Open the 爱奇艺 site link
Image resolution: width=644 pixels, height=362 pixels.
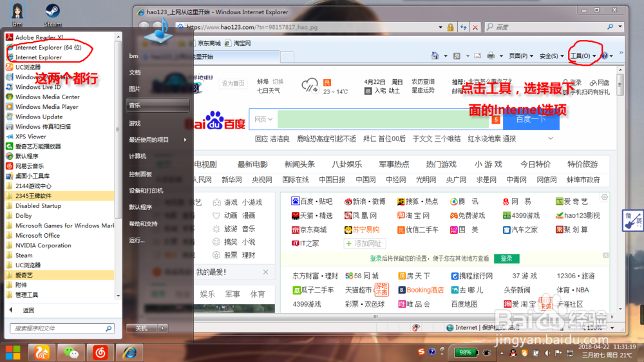(x=572, y=202)
